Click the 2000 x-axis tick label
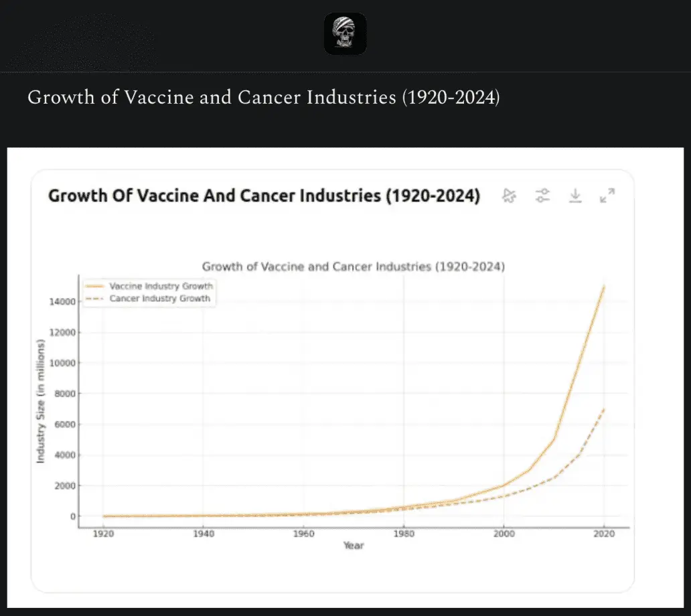Viewport: 691px width, 616px height. [504, 534]
